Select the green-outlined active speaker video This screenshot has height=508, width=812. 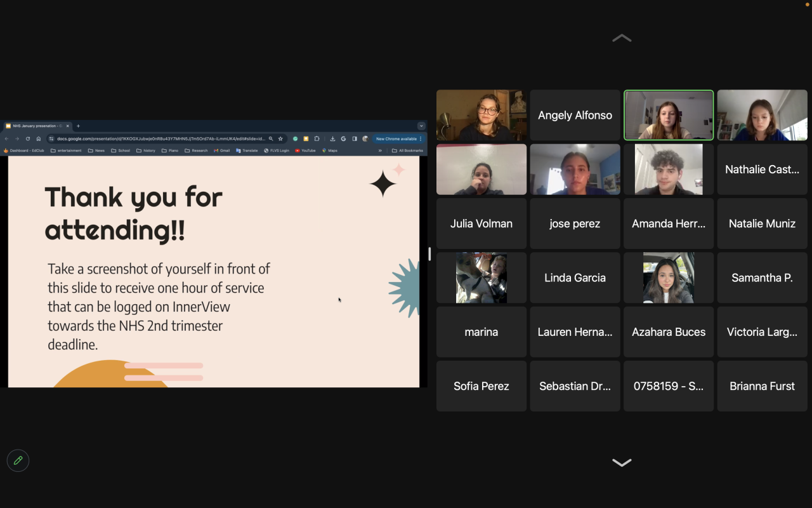[669, 115]
